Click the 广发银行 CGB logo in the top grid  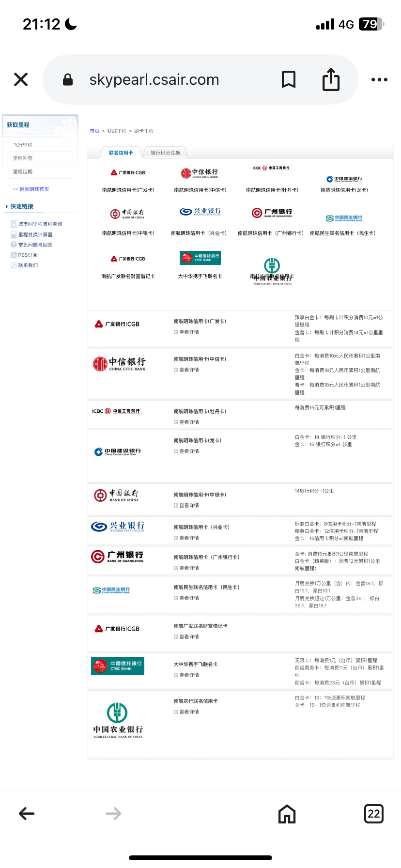pyautogui.click(x=128, y=172)
